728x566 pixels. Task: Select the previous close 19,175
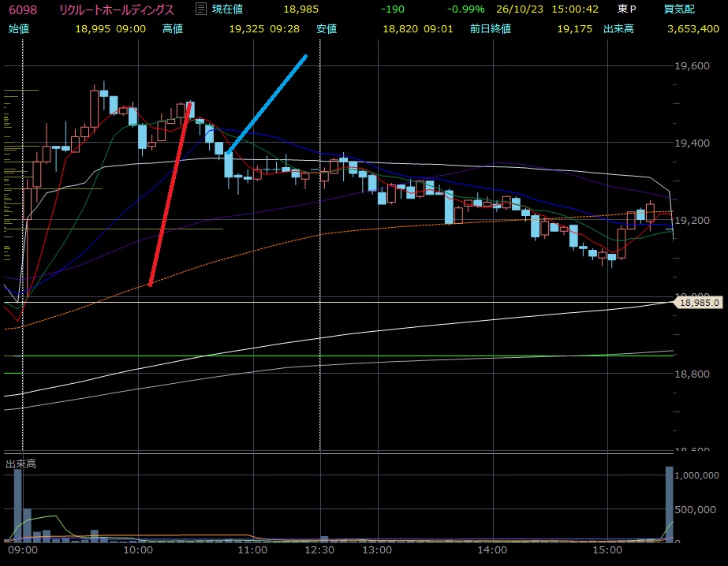pyautogui.click(x=575, y=28)
